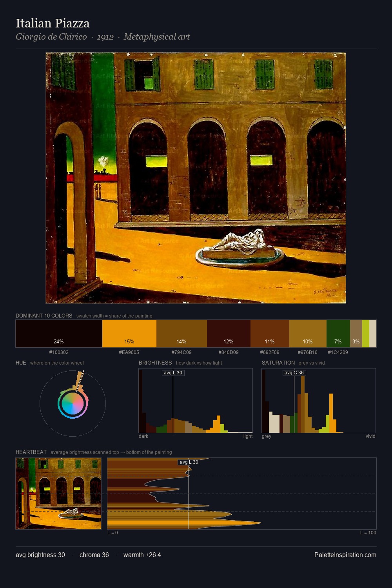Click the chroma 36 footer stat
The width and height of the screenshot is (392, 588).
(x=94, y=555)
